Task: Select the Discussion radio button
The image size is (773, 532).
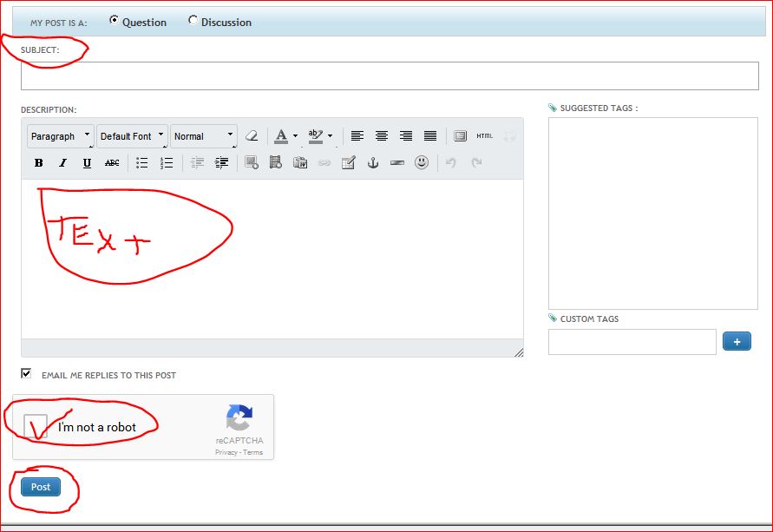Action: (x=193, y=21)
